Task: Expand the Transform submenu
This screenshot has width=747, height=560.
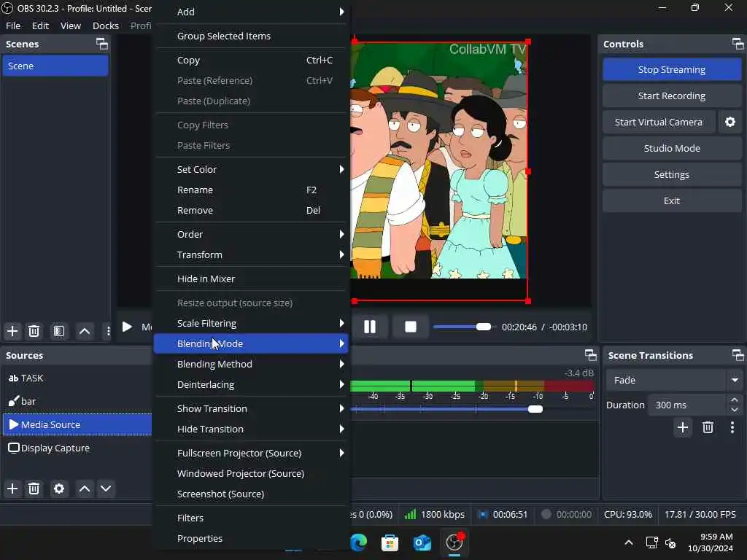Action: [x=252, y=254]
